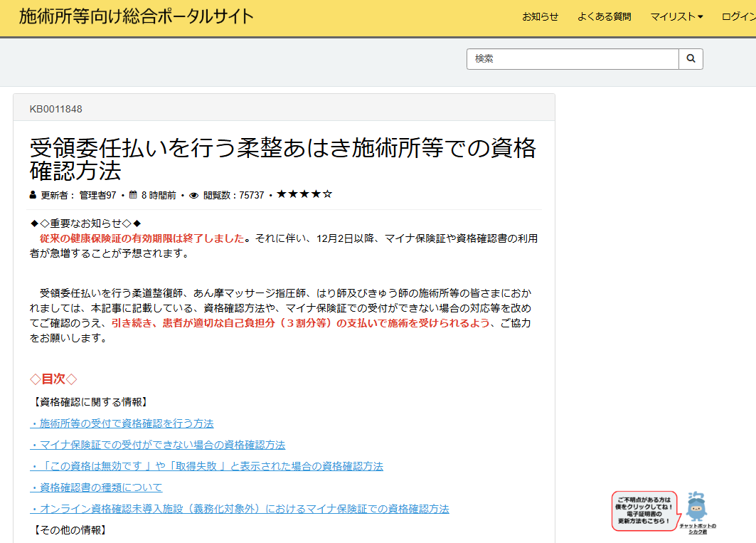Image resolution: width=756 pixels, height=543 pixels.
Task: Go to よくある質問 in the navigation bar
Action: (x=605, y=17)
